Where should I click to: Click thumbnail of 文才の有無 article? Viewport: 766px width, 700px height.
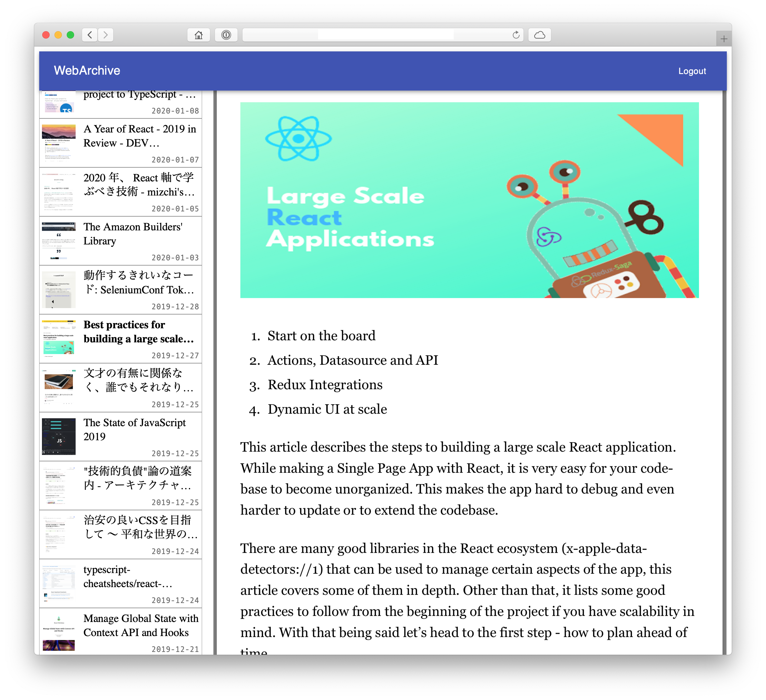pyautogui.click(x=58, y=388)
